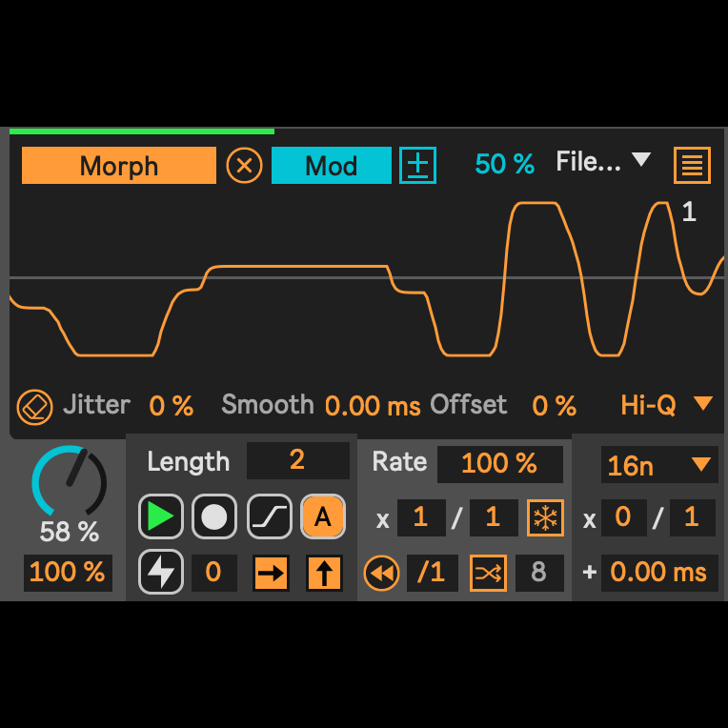Click the rewind reset icon
The image size is (728, 728).
pos(381,573)
